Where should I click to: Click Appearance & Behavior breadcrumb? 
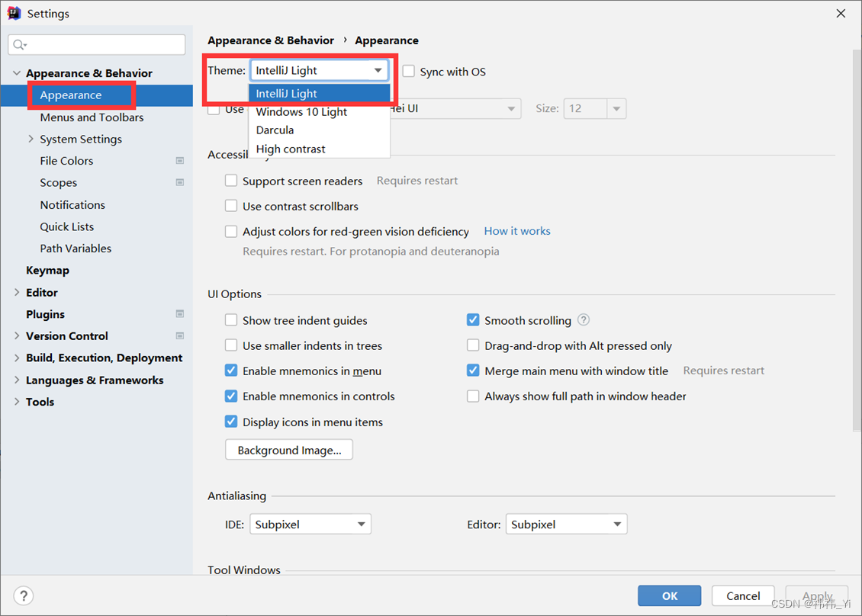[271, 40]
